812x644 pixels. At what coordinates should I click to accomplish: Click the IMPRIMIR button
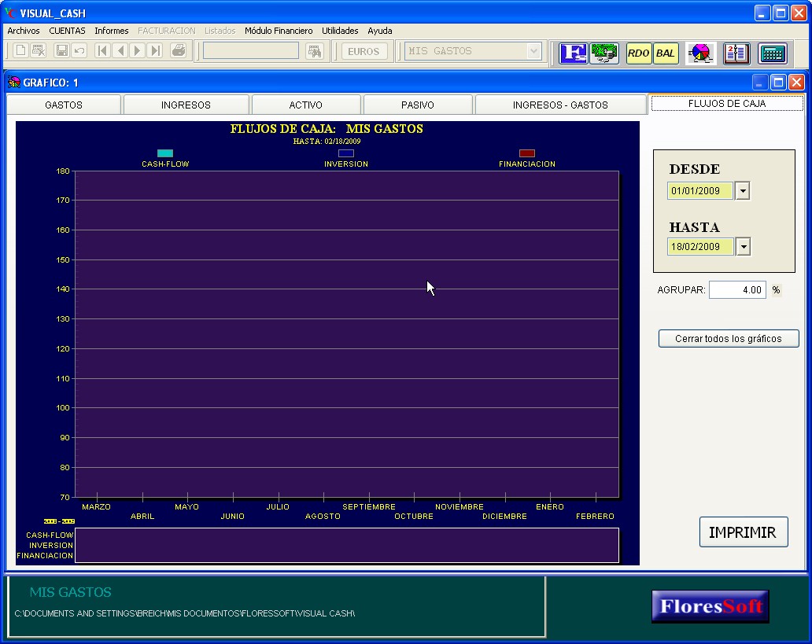pos(743,532)
